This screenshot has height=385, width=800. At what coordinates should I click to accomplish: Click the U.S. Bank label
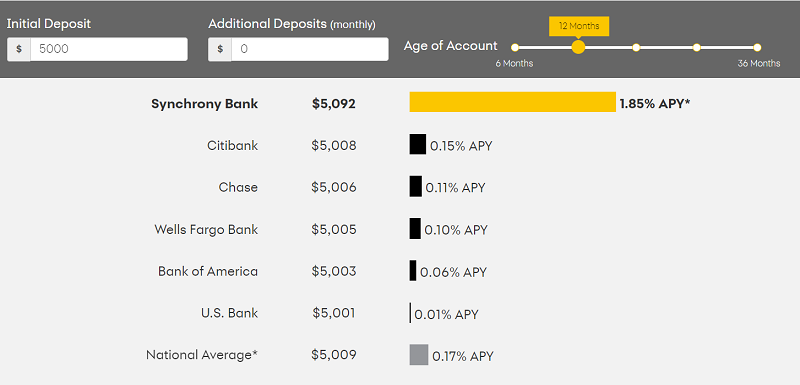[230, 313]
